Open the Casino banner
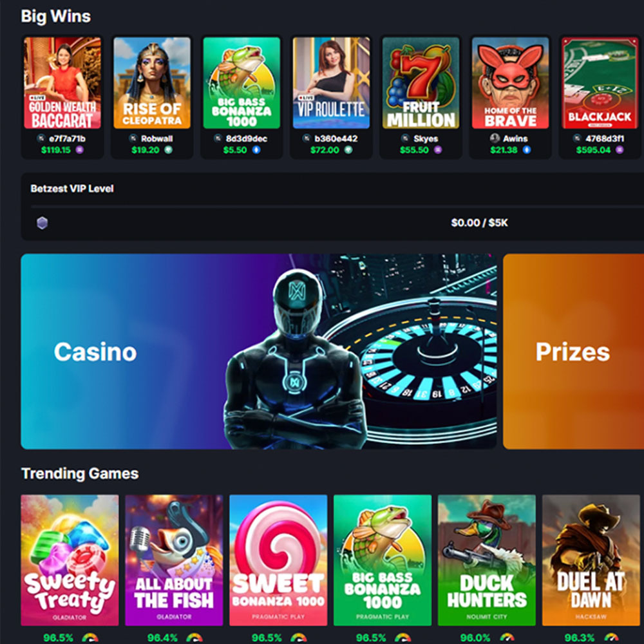644x644 pixels. coord(259,352)
